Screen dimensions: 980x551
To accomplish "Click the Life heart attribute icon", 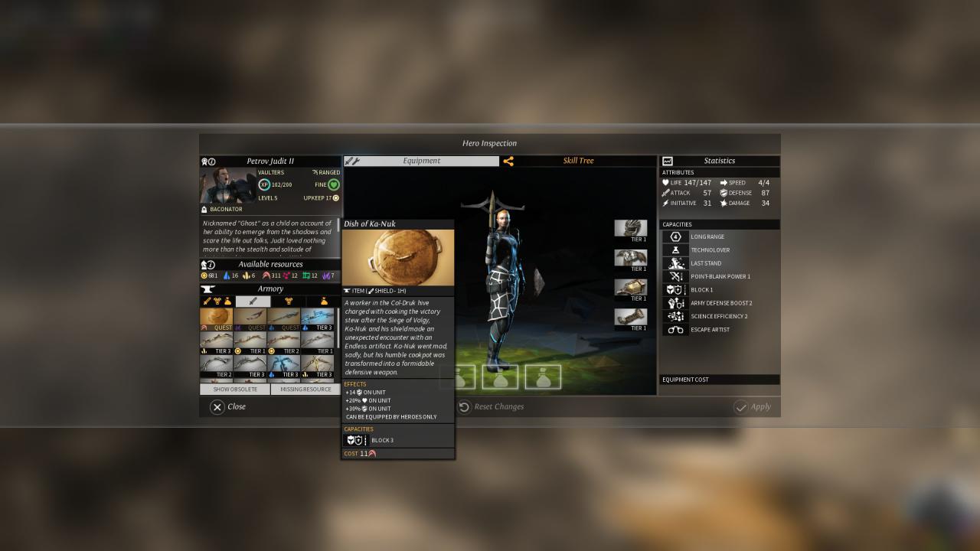I will click(666, 183).
